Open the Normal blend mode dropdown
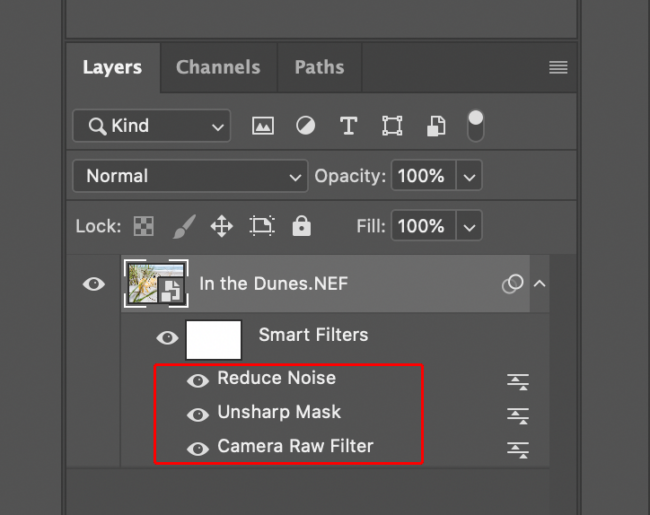The width and height of the screenshot is (650, 515). coord(190,176)
